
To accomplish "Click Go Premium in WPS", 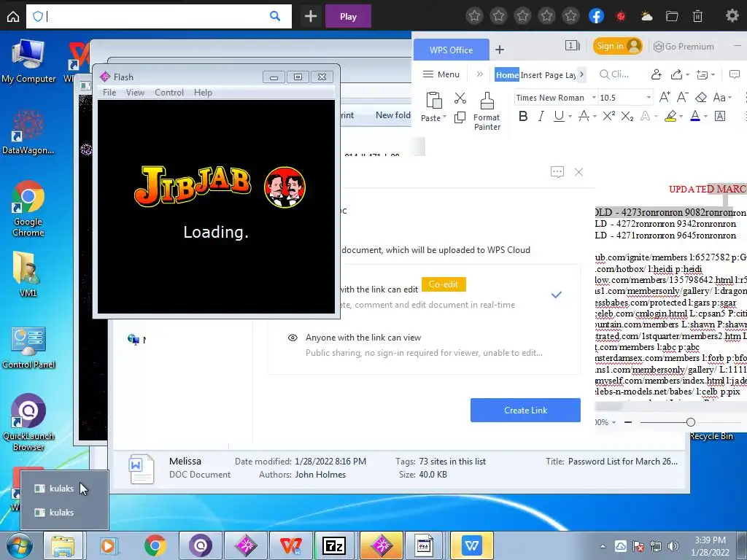I will pyautogui.click(x=684, y=46).
